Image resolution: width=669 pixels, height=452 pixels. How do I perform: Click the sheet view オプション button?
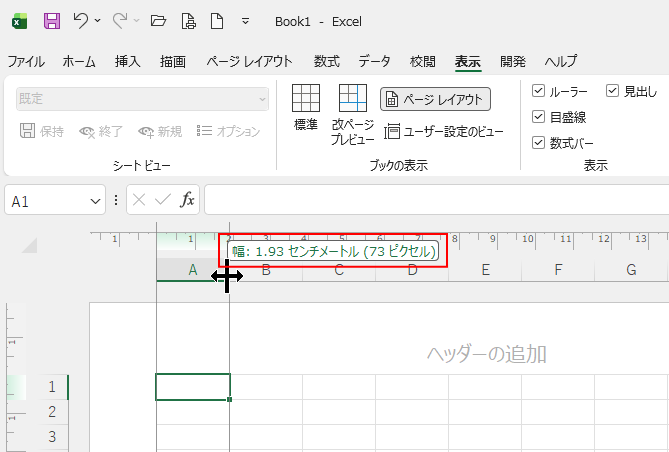coord(228,131)
